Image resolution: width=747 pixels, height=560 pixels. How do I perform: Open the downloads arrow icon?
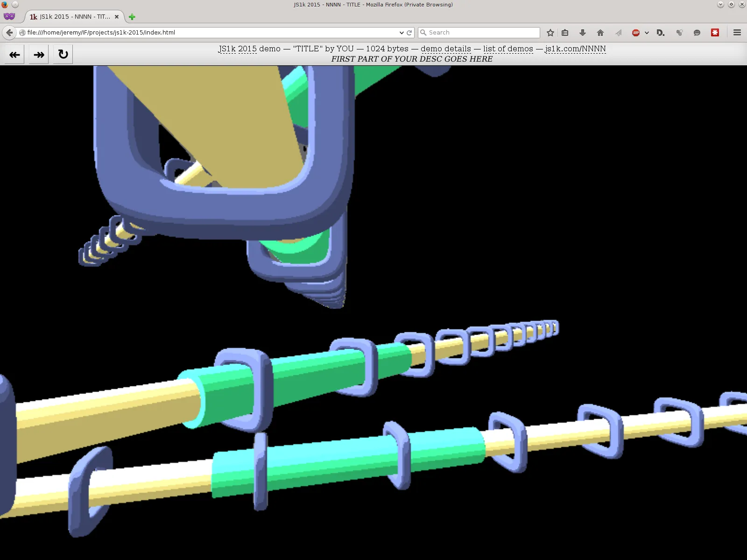coord(582,33)
